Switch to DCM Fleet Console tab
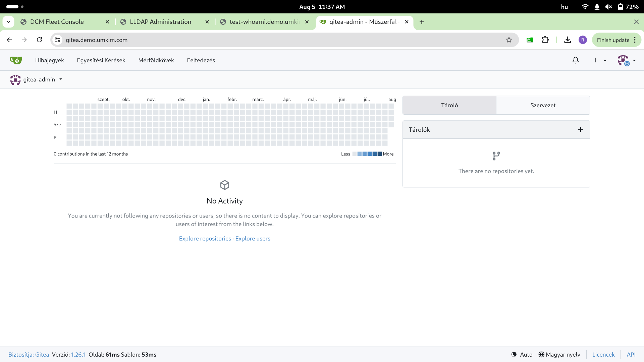Screen dimensions: 644x362 click(x=65, y=22)
